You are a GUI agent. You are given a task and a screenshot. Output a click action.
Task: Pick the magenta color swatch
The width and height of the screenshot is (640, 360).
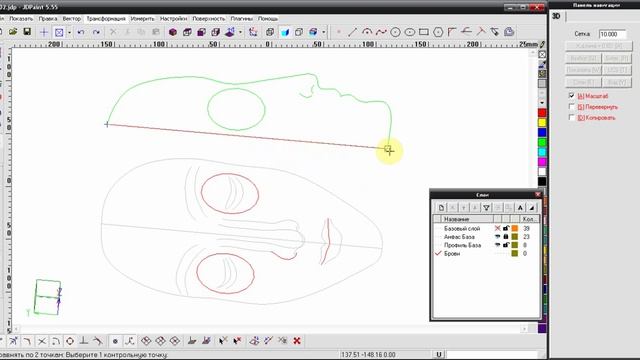tap(542, 162)
